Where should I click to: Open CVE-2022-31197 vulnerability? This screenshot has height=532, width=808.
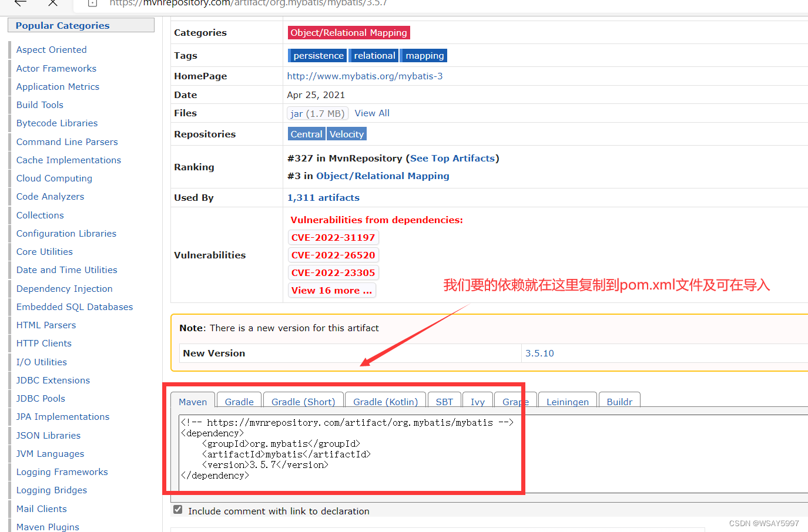(333, 238)
